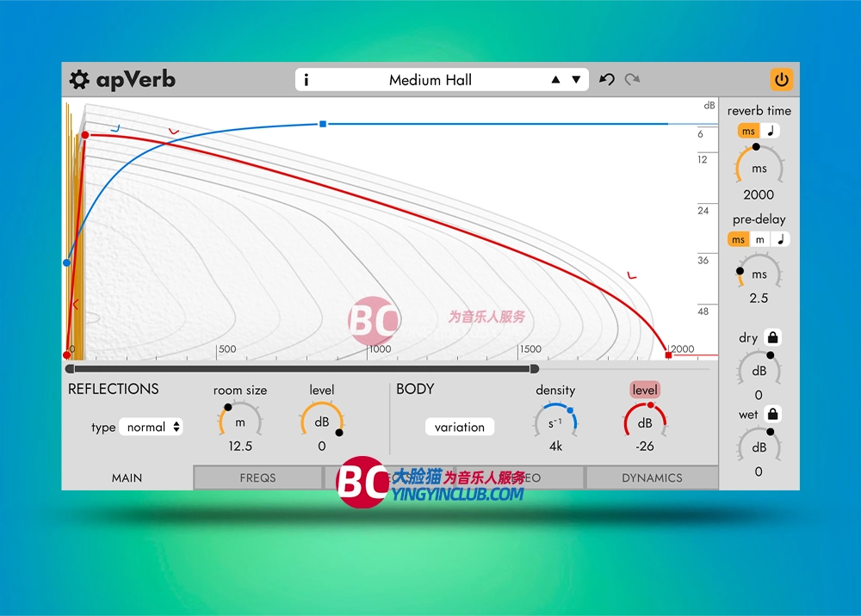
Task: Click the blue square envelope handle
Action: [323, 124]
